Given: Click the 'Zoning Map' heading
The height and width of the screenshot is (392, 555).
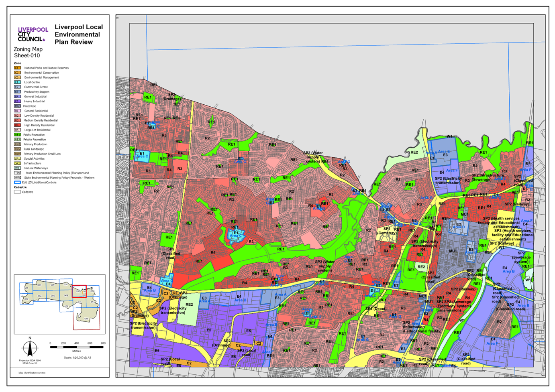Looking at the screenshot, I should point(28,49).
